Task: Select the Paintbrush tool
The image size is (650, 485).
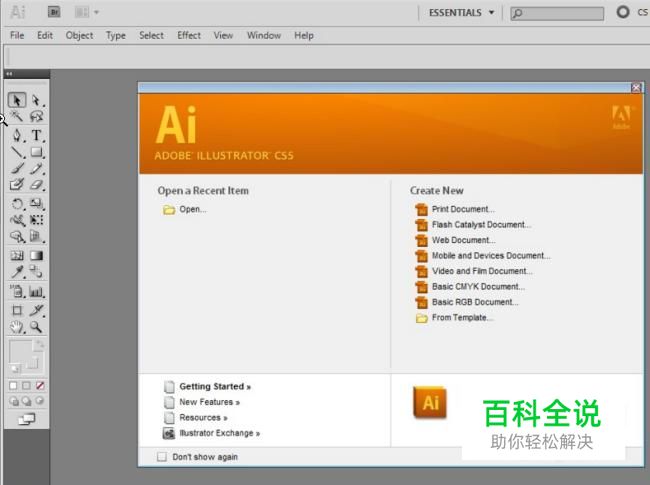Action: click(17, 168)
